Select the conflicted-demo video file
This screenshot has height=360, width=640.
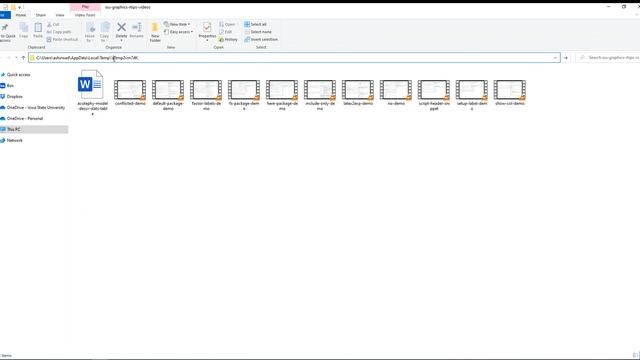coord(130,93)
